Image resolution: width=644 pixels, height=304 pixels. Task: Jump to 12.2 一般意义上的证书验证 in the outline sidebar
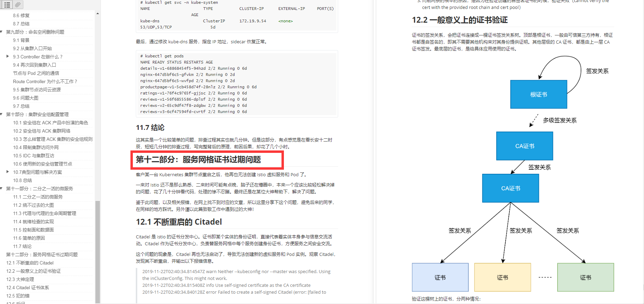(34, 271)
